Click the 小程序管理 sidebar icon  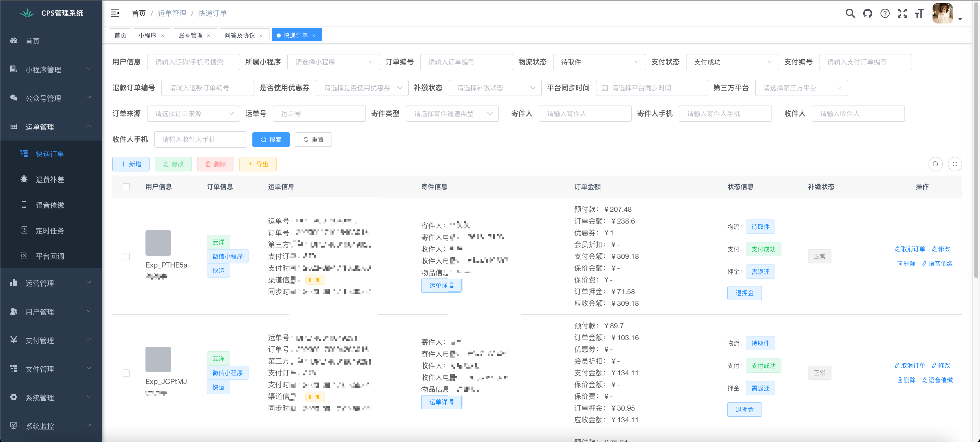pos(14,69)
